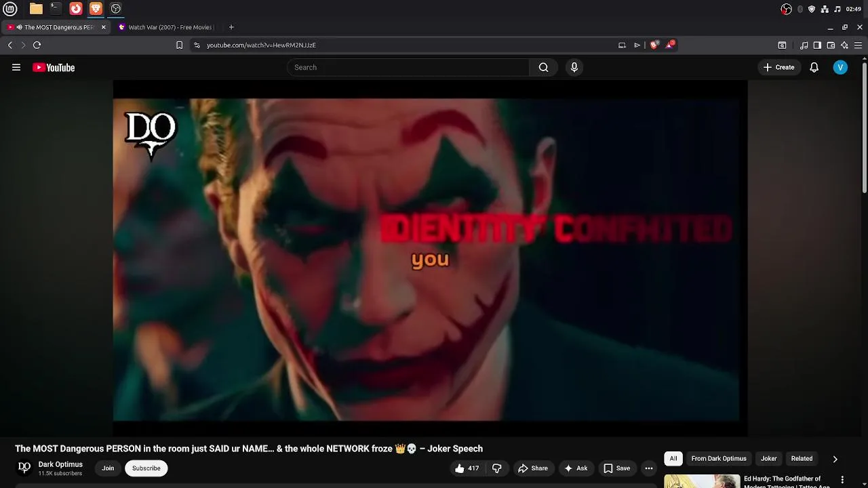
Task: Subscribe to Dark Optimus
Action: pos(146,468)
